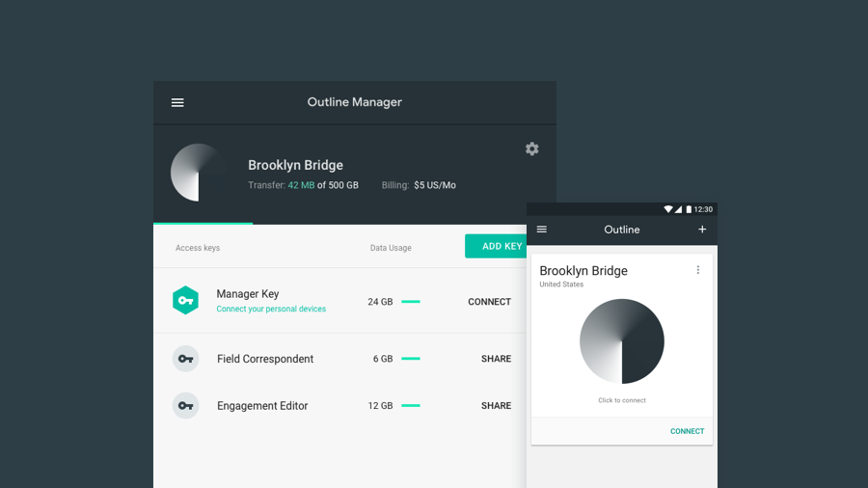The height and width of the screenshot is (488, 868).
Task: Click the Engagement Editor key icon
Action: (x=185, y=406)
